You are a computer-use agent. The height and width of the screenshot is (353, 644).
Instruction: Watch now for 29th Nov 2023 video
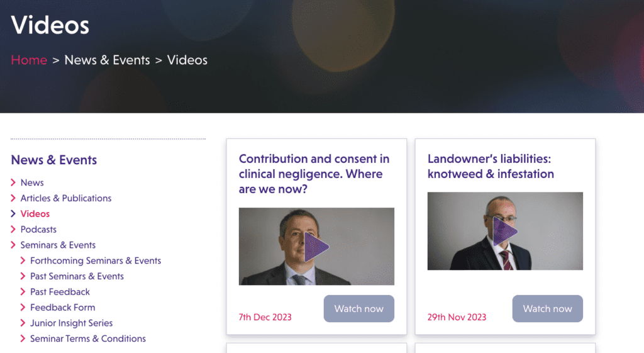click(547, 308)
